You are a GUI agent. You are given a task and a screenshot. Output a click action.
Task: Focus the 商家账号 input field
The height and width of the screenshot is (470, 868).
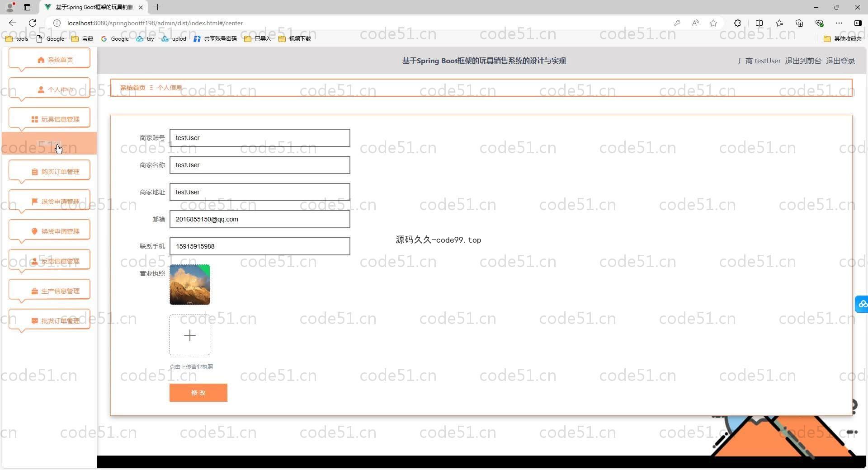tap(259, 138)
